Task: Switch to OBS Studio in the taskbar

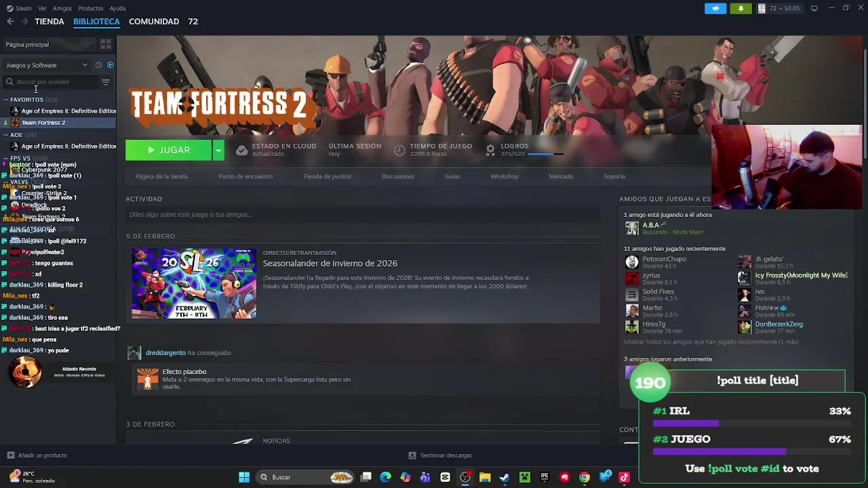Action: coord(465,477)
